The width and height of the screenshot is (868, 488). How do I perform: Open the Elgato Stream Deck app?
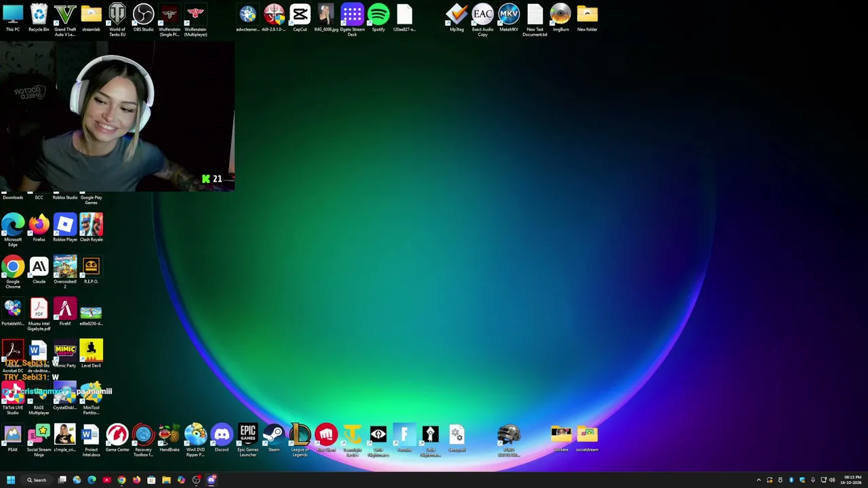click(x=352, y=20)
